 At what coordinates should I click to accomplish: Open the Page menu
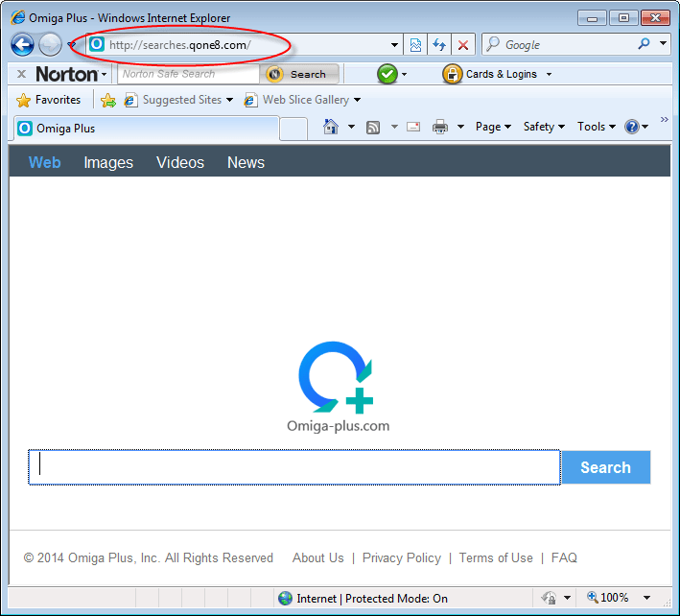click(493, 127)
